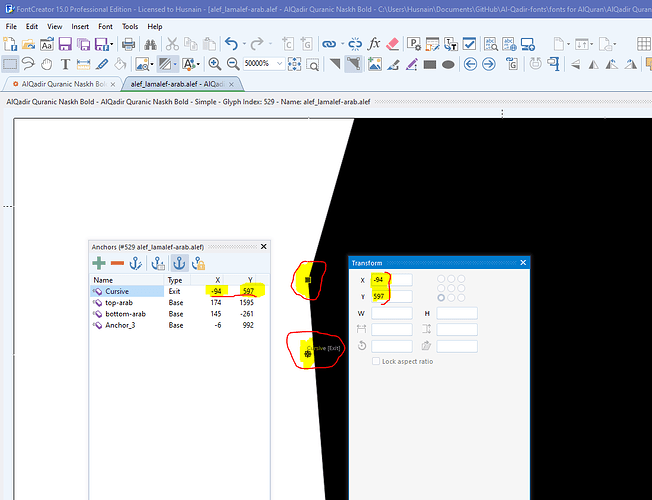Select the Text T tool
This screenshot has height=500, width=652.
(65, 64)
